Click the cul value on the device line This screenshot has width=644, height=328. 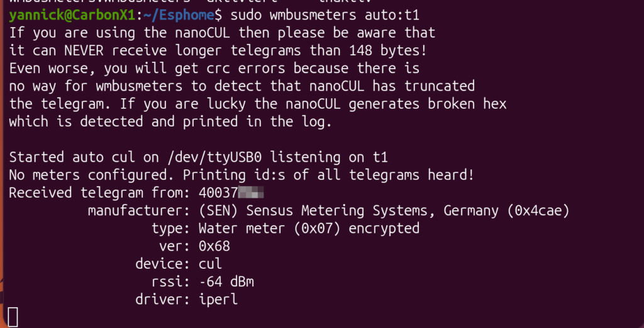click(210, 263)
